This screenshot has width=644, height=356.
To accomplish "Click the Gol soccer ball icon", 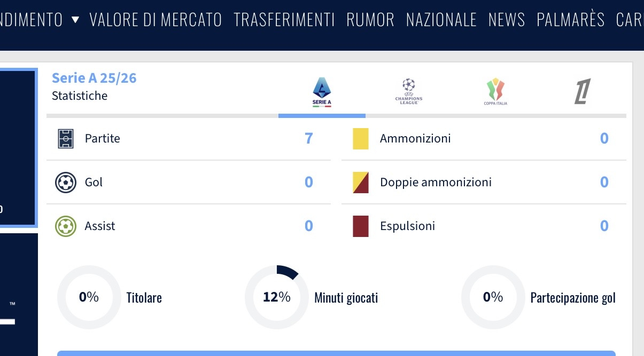I will pos(66,183).
